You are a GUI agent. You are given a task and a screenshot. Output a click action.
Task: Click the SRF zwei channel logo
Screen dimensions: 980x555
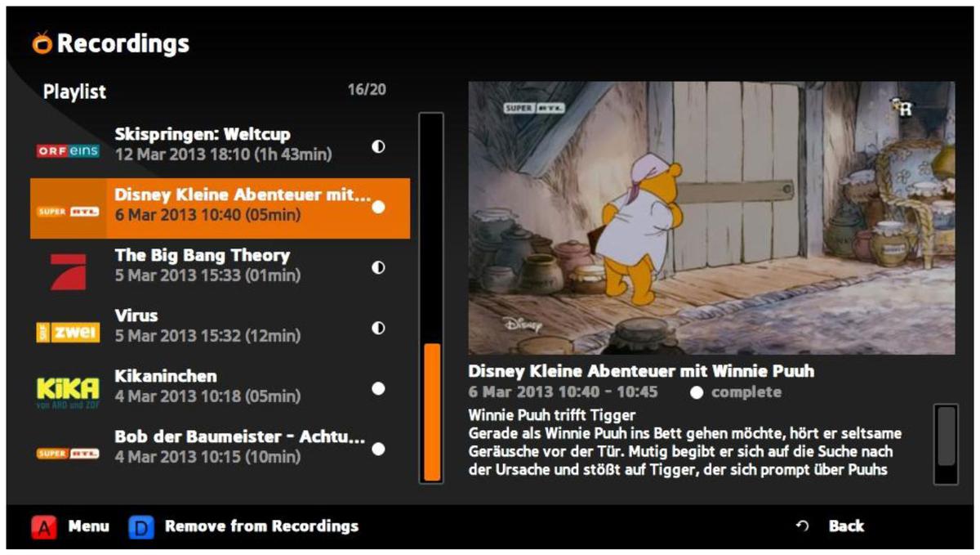pos(68,332)
